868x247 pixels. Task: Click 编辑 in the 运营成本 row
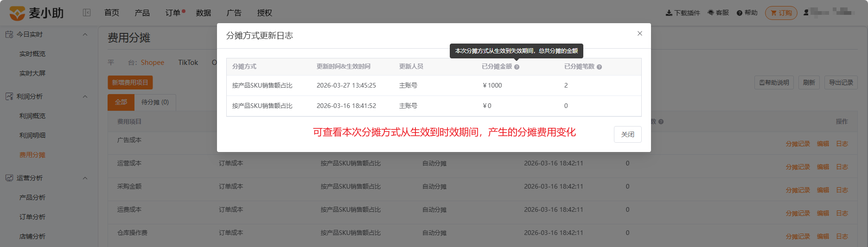coord(823,167)
